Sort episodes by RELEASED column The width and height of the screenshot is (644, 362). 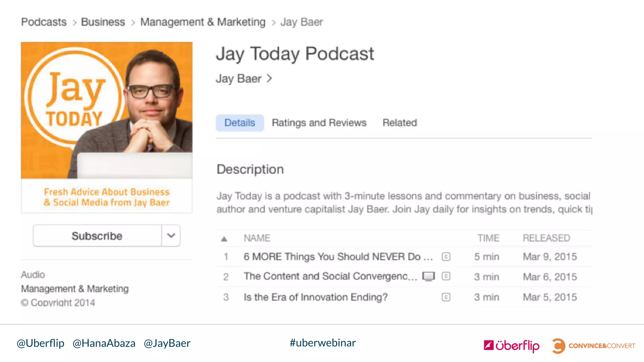(x=546, y=238)
